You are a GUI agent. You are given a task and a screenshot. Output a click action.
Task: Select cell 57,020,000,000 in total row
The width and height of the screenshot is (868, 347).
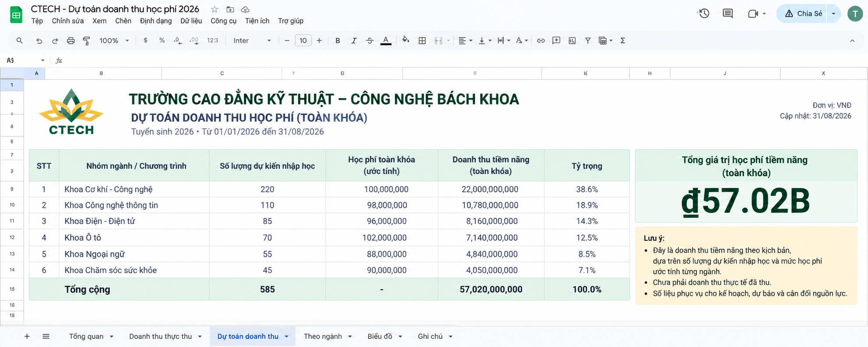pyautogui.click(x=491, y=289)
